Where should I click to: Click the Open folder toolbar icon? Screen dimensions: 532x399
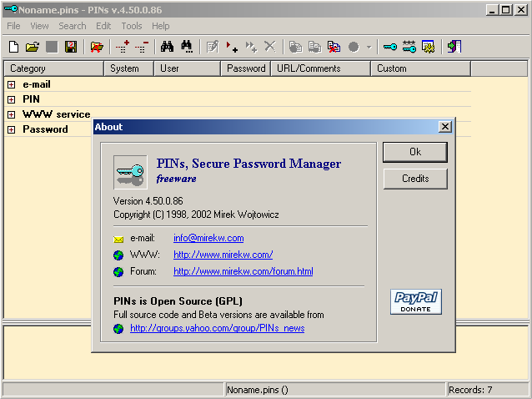click(32, 47)
